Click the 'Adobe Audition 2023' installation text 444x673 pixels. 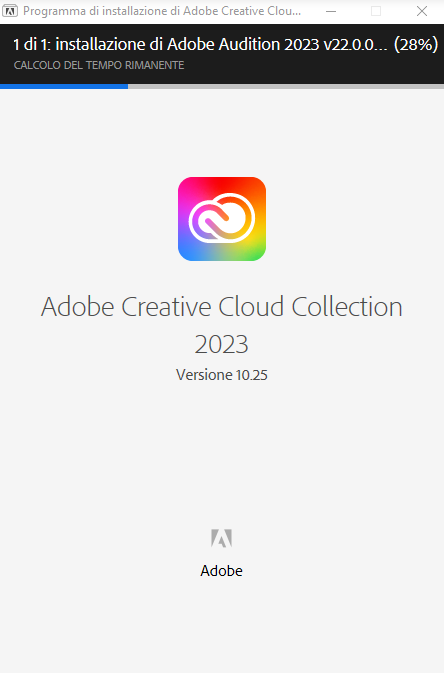pyautogui.click(x=243, y=44)
